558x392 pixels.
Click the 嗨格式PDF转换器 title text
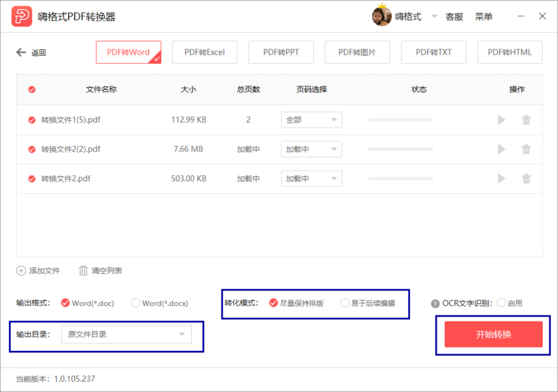tap(76, 17)
